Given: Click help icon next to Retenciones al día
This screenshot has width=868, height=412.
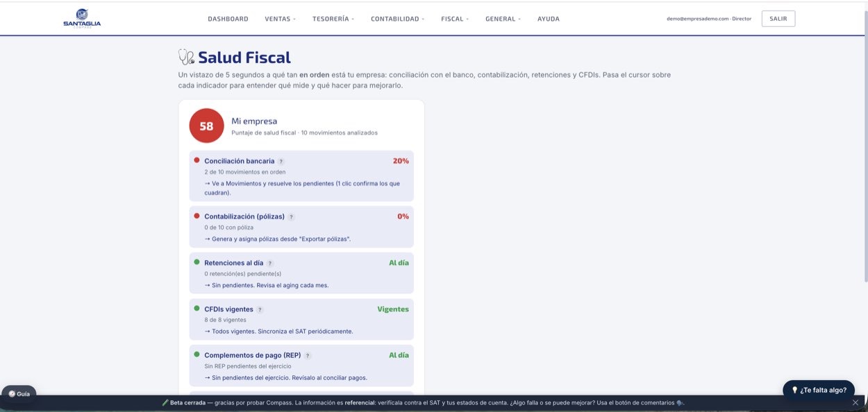Looking at the screenshot, I should pos(270,264).
